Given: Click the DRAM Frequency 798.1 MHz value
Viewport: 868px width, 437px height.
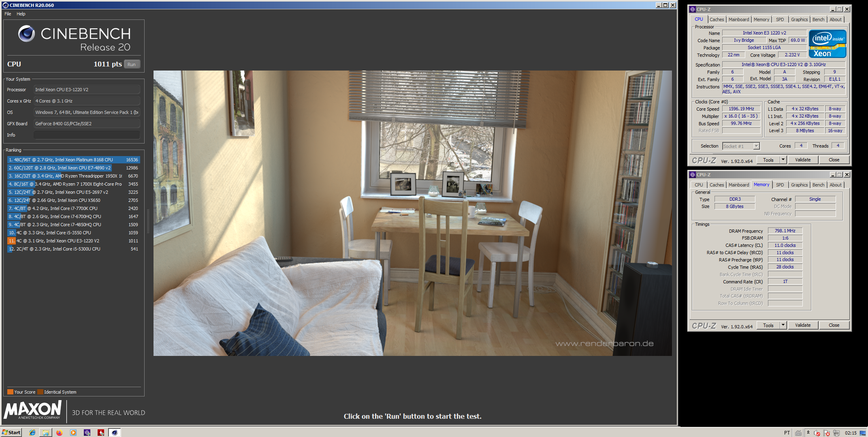Looking at the screenshot, I should click(x=785, y=231).
